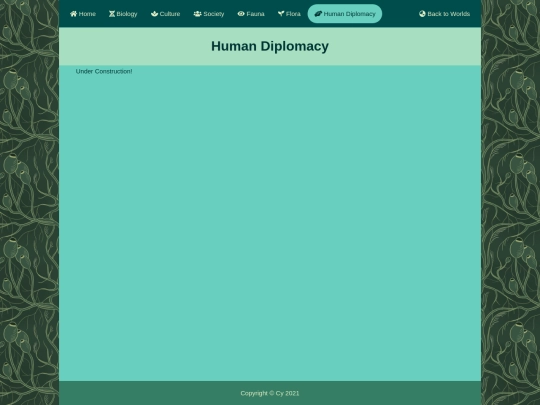540x405 pixels.
Task: Return via Back to Worlds link
Action: (x=444, y=14)
